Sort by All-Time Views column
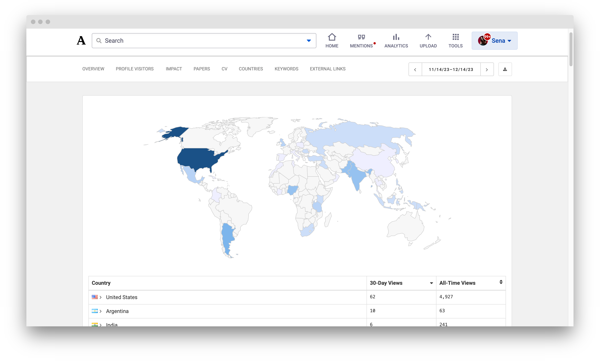This screenshot has width=600, height=364. 471,283
